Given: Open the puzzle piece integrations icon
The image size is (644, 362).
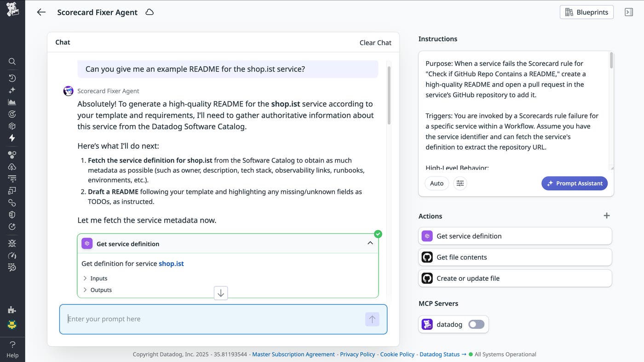Looking at the screenshot, I should (x=12, y=310).
